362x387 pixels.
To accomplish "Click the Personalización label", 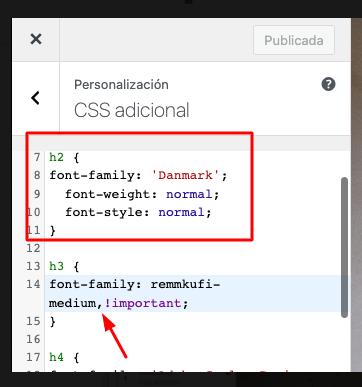I will [121, 84].
